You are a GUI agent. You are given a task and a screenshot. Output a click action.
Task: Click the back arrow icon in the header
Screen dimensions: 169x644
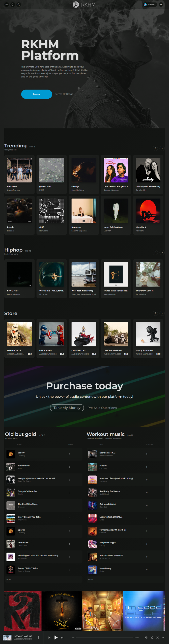pyautogui.click(x=12, y=5)
